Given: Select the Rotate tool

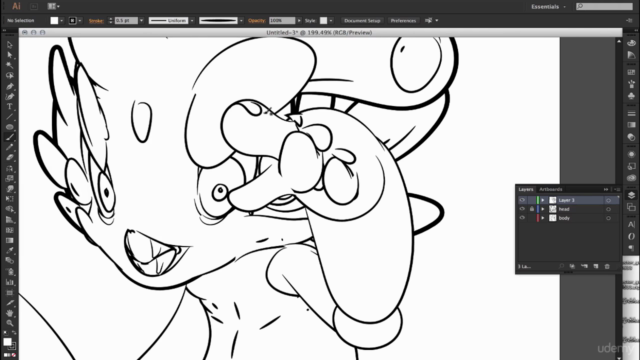Looking at the screenshot, I should (x=10, y=168).
